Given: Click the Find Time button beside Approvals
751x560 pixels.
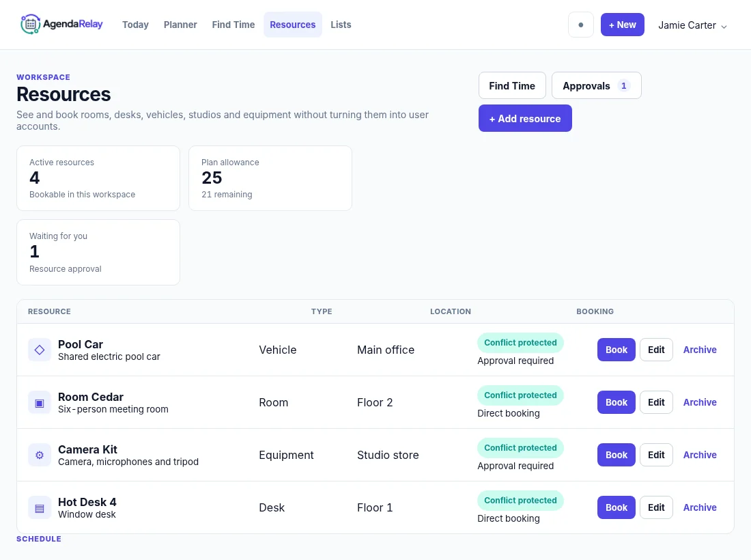Looking at the screenshot, I should point(512,86).
